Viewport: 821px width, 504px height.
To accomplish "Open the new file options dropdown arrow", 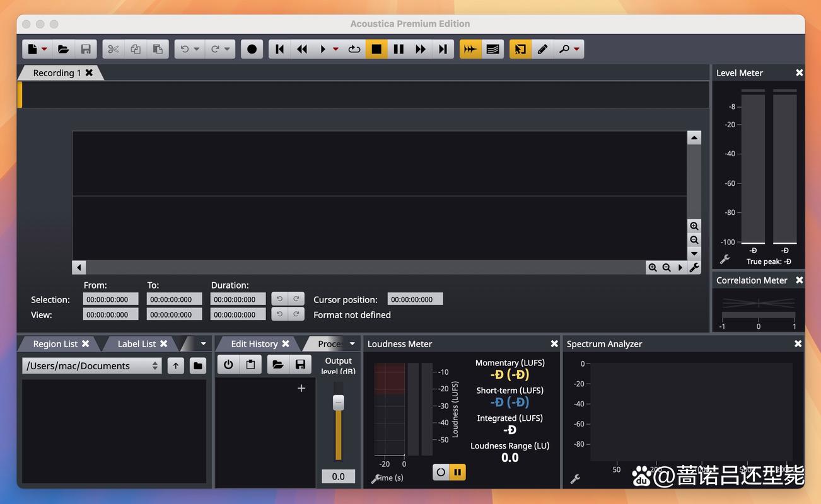I will [x=44, y=49].
